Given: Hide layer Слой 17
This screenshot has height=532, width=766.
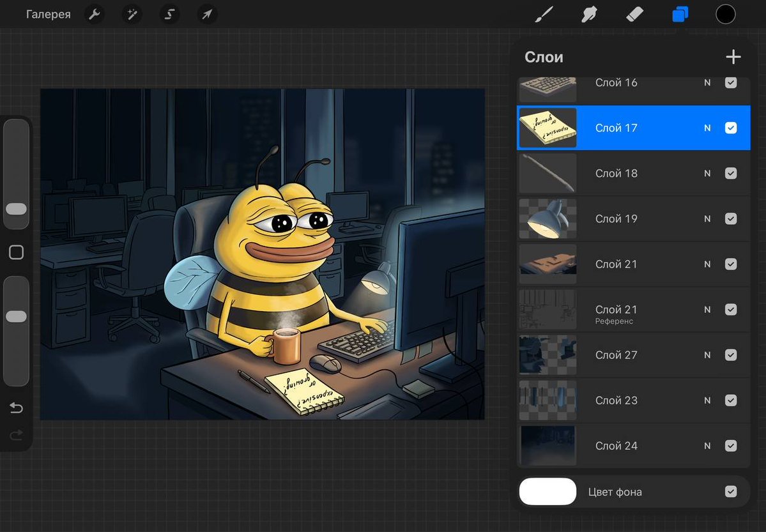Looking at the screenshot, I should [x=731, y=128].
